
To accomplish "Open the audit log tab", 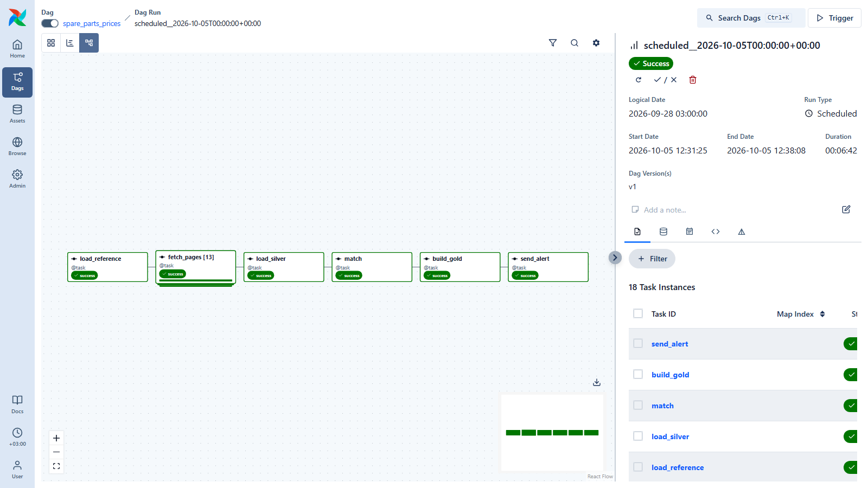I will pyautogui.click(x=690, y=232).
